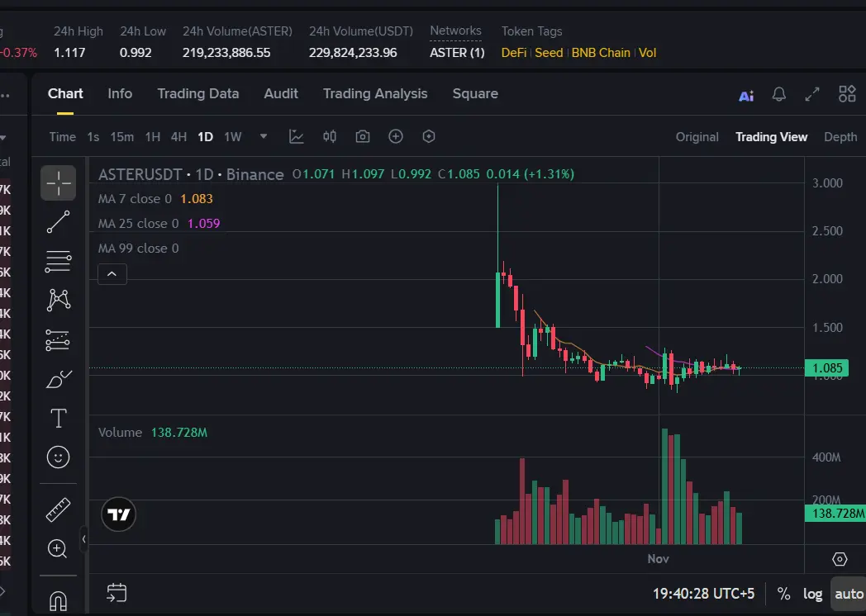
Task: Open the Networks ASTER (1) info
Action: (x=457, y=53)
